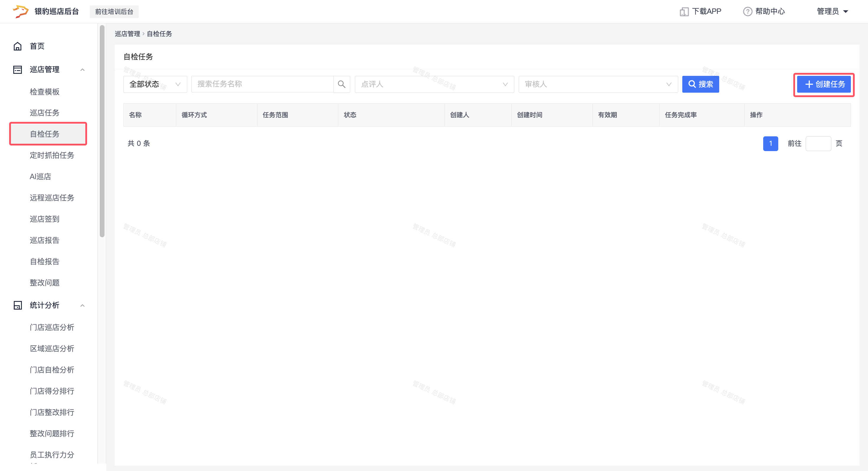
Task: Click the 下载APP phone icon
Action: point(684,12)
